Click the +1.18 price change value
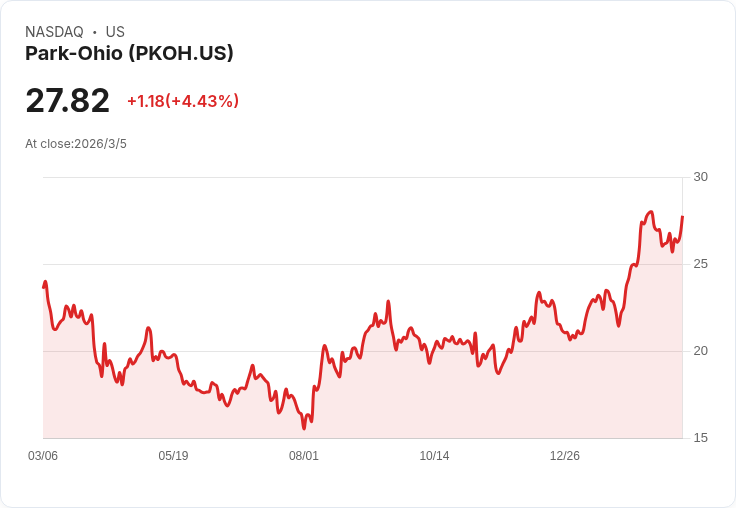The width and height of the screenshot is (736, 508). click(145, 101)
